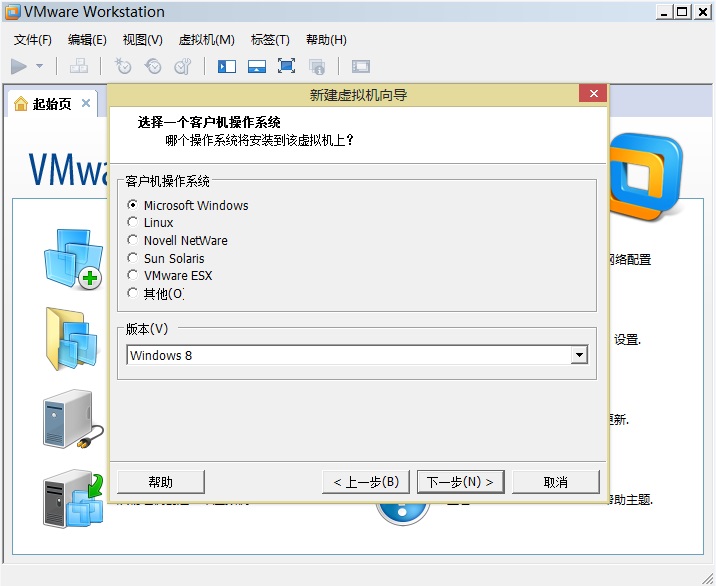Open the 帮助(H) menu
Screen dimensions: 716x586
point(326,40)
